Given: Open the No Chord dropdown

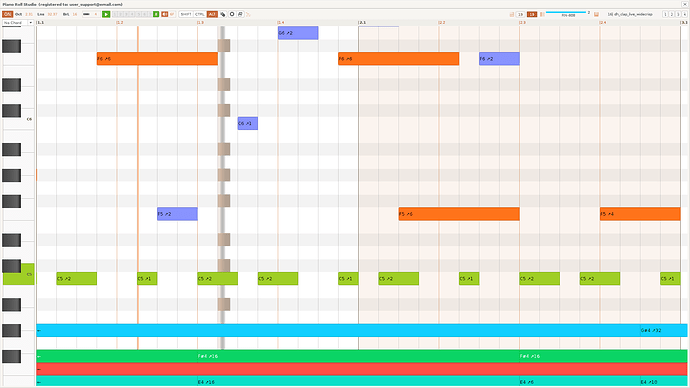Looking at the screenshot, I should pos(18,22).
